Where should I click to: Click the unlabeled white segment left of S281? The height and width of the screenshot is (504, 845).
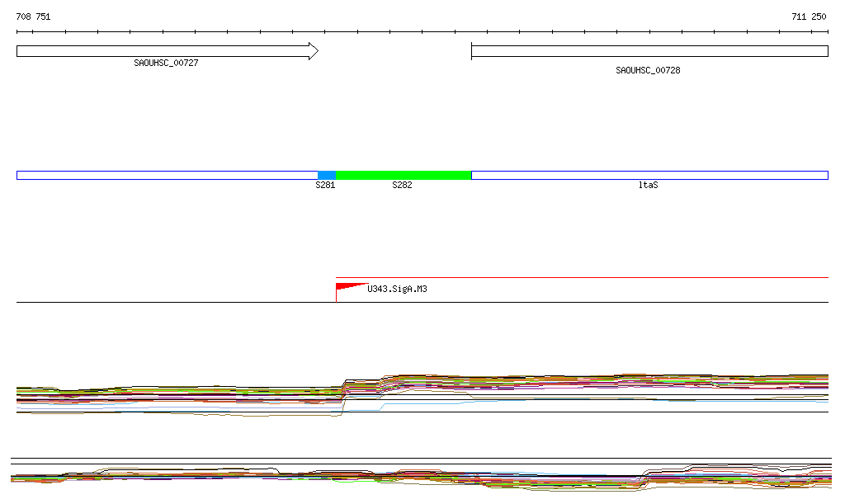(x=167, y=175)
